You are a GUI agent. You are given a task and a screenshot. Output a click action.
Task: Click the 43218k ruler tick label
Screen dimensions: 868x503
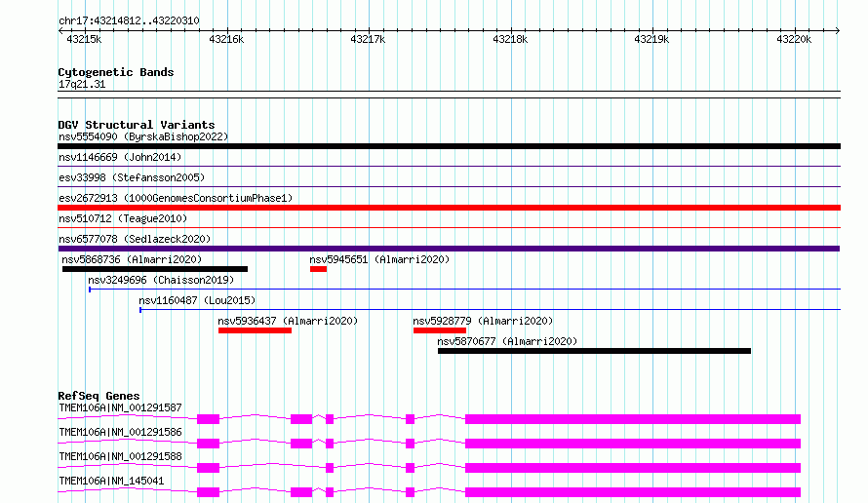coord(510,39)
